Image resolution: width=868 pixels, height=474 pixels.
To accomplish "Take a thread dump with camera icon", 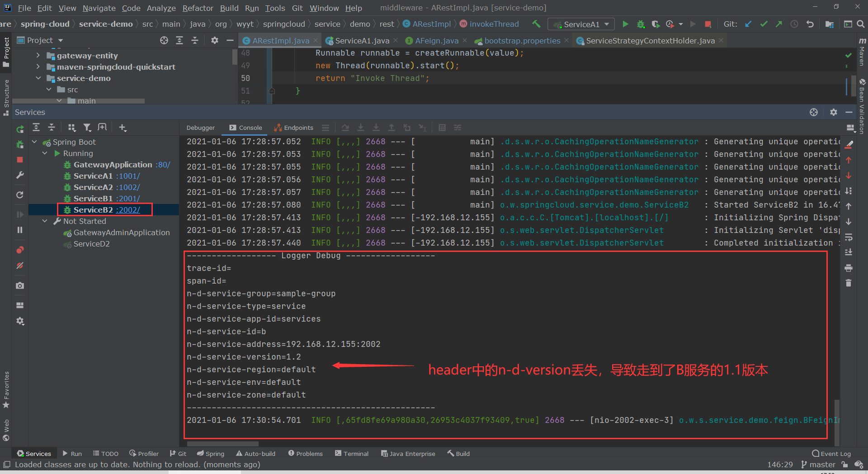I will point(20,285).
